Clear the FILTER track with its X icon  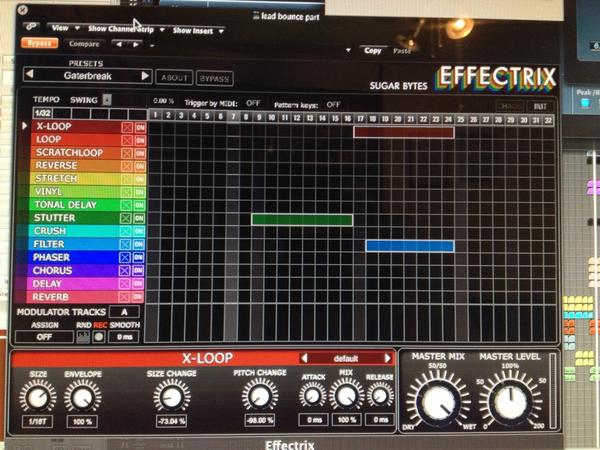(125, 245)
